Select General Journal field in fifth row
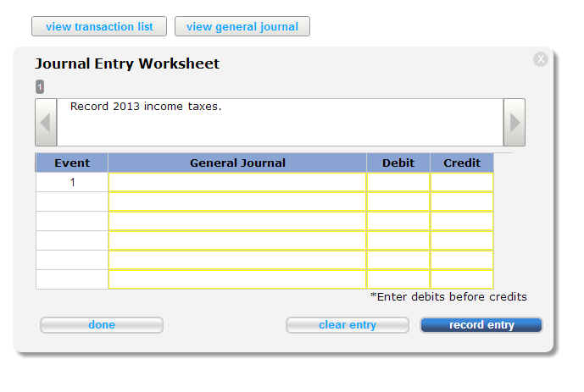 237,260
